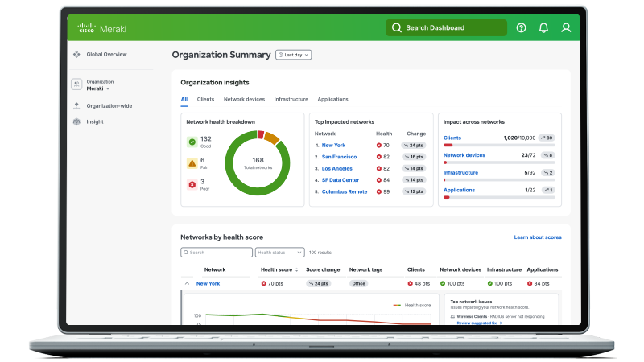Click the red icon next to 48 pts clients
Screen dimensions: 644x362
tap(410, 284)
